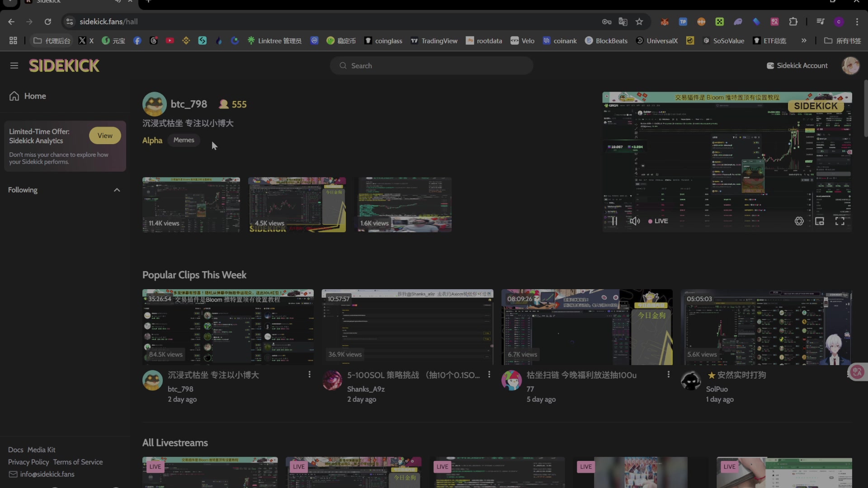Open Terms of Service link
Viewport: 868px width, 488px height.
pyautogui.click(x=78, y=462)
